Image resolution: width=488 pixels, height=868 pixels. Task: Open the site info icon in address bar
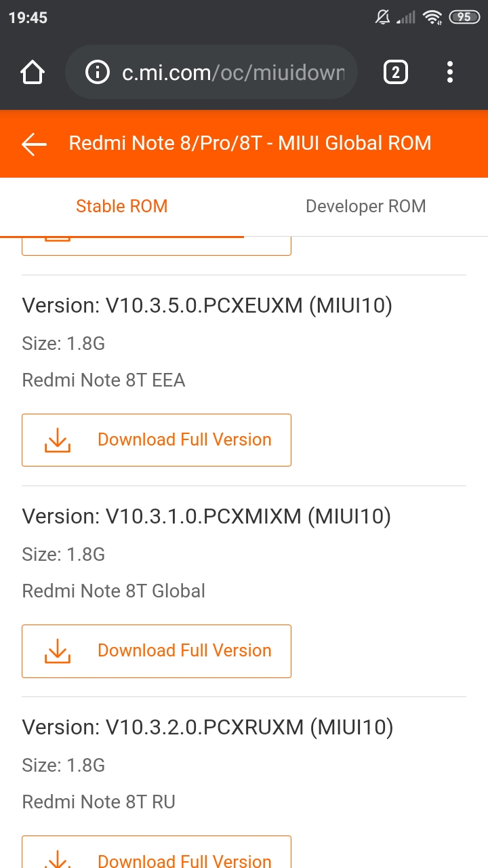98,73
